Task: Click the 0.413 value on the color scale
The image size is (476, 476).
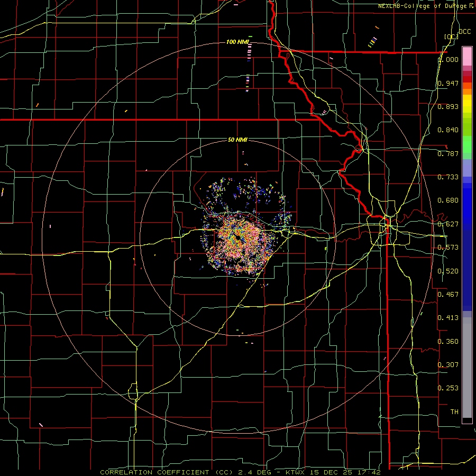Action: (x=448, y=318)
